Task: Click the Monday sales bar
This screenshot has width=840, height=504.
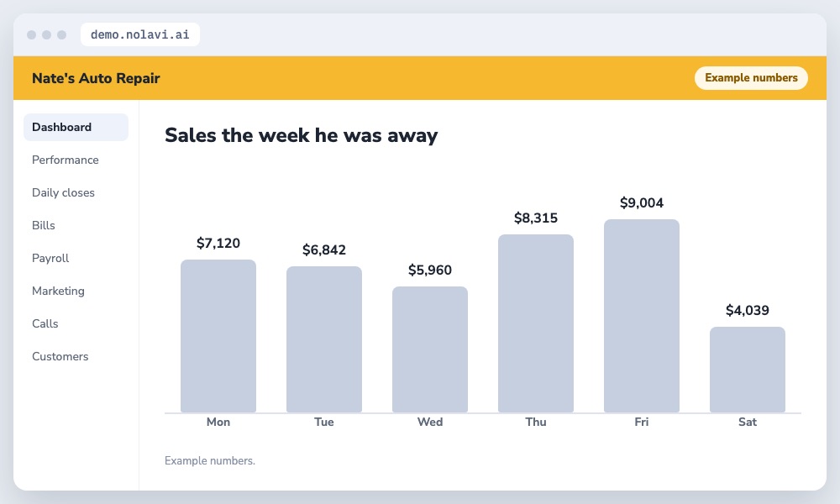Action: [218, 336]
